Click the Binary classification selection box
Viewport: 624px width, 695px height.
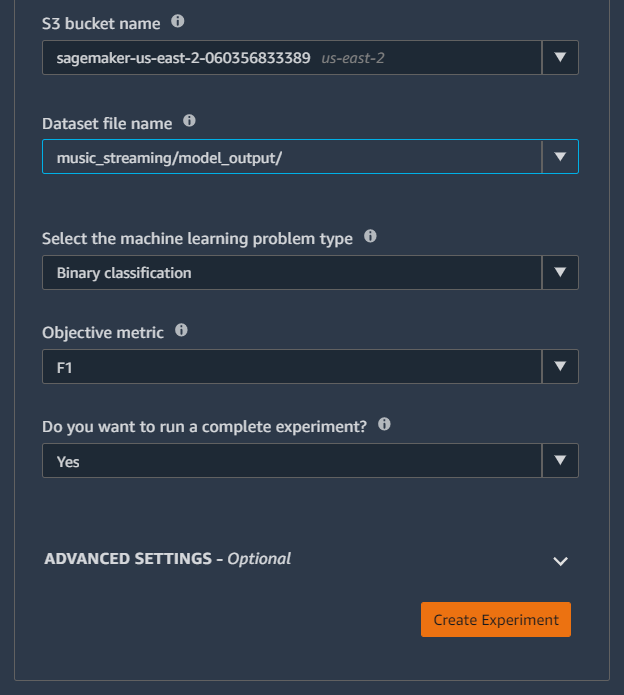[x=292, y=272]
